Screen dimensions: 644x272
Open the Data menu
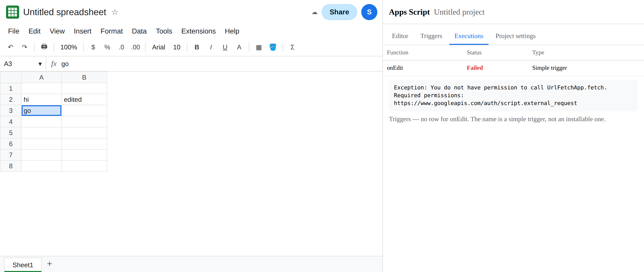coord(139,31)
